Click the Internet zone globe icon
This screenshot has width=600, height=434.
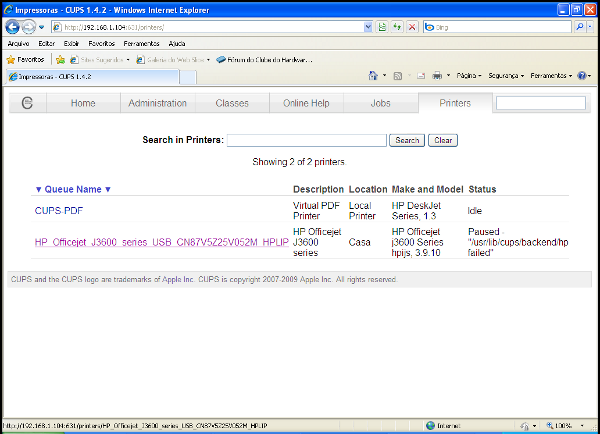click(x=430, y=426)
